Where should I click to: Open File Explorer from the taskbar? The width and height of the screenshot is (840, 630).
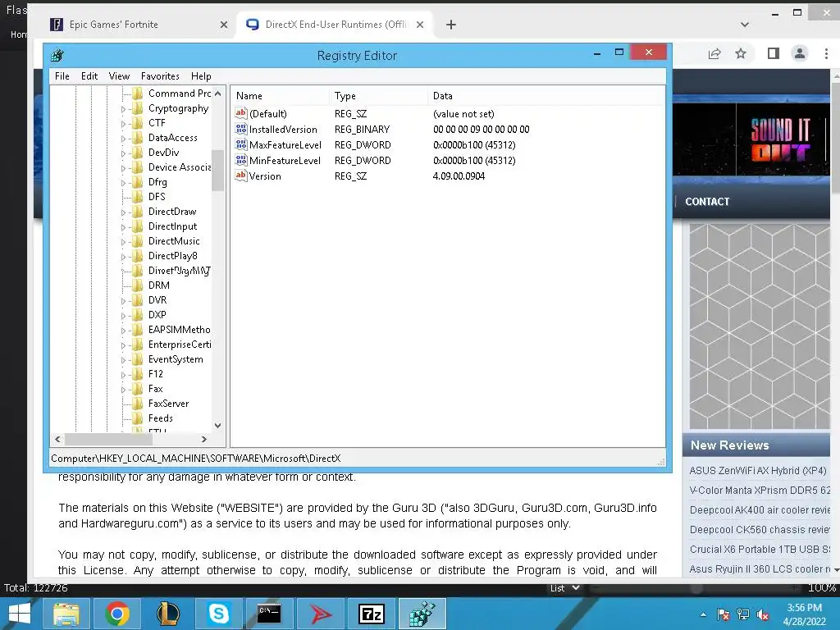66,614
